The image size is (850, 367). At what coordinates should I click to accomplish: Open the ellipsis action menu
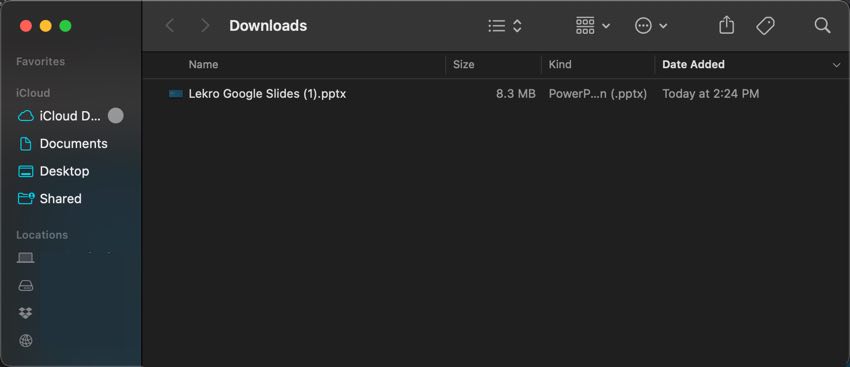click(651, 25)
